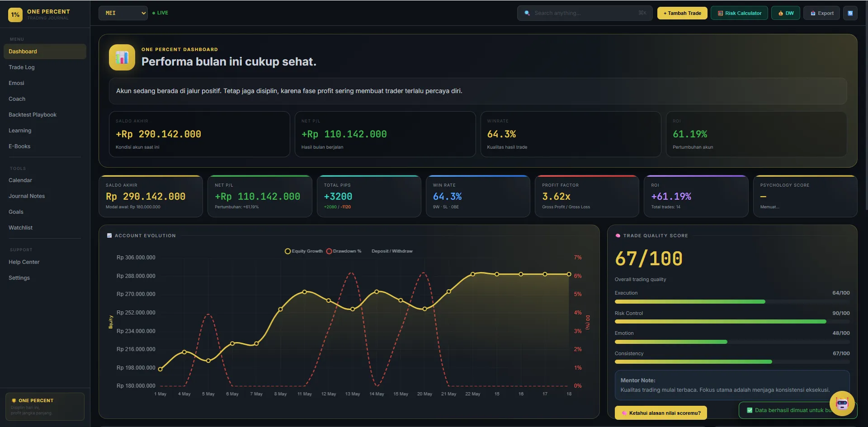
Task: Click the ROI +61.19% small card
Action: click(x=696, y=196)
